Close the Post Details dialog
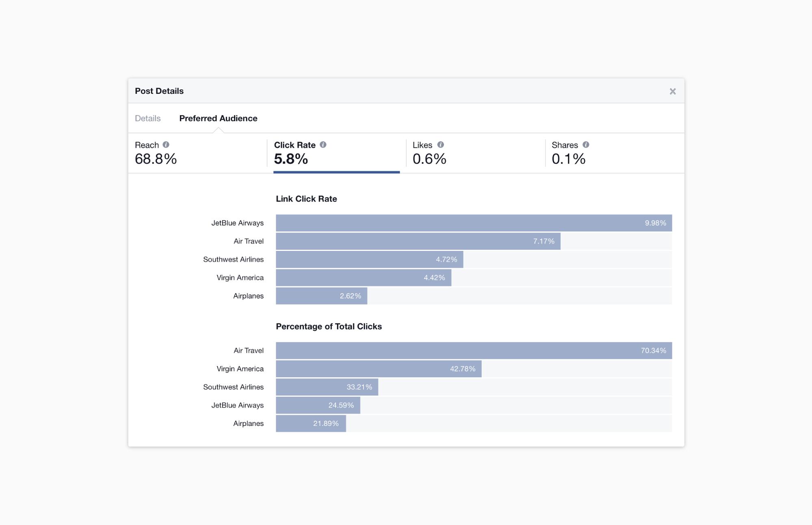812x525 pixels. [x=673, y=91]
